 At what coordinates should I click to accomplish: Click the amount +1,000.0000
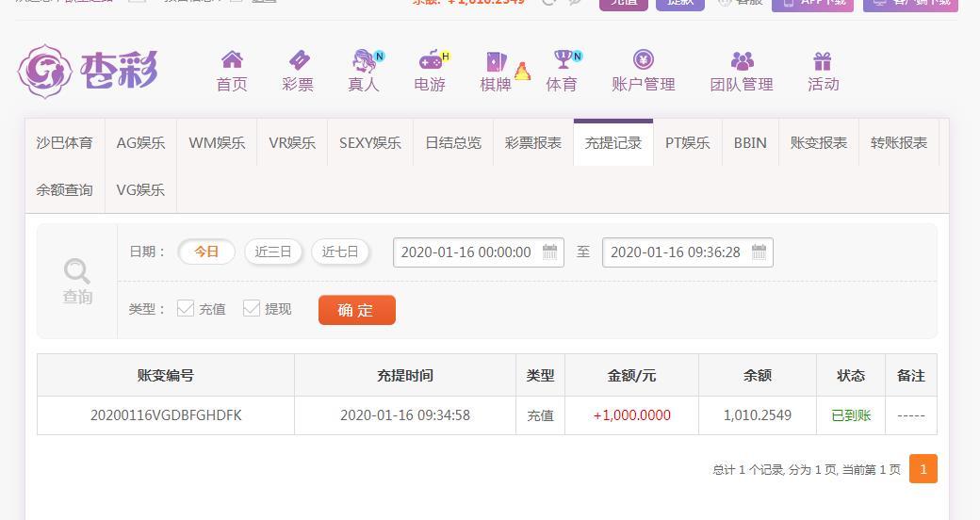[x=632, y=415]
